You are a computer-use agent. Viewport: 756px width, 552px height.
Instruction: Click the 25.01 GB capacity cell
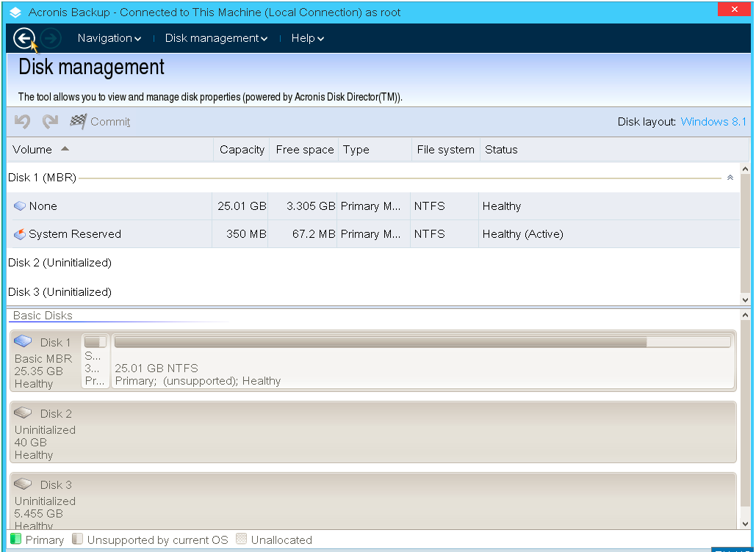click(x=240, y=206)
